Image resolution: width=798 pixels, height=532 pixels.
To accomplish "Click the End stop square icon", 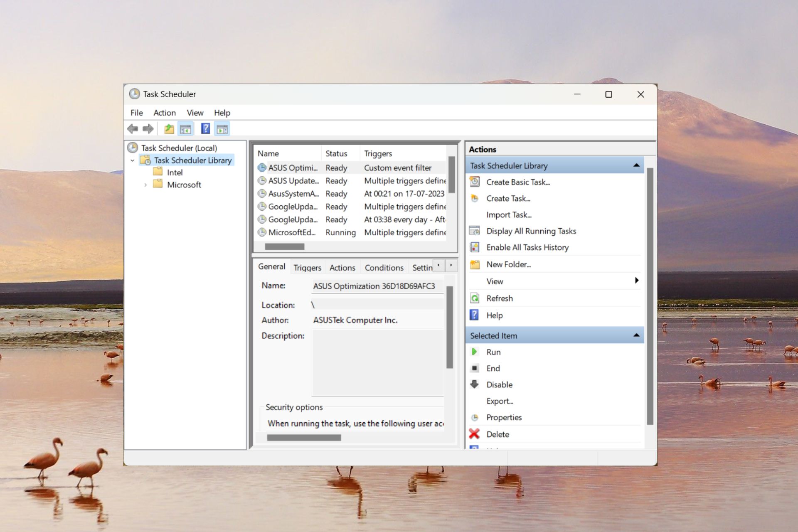I will pyautogui.click(x=474, y=368).
